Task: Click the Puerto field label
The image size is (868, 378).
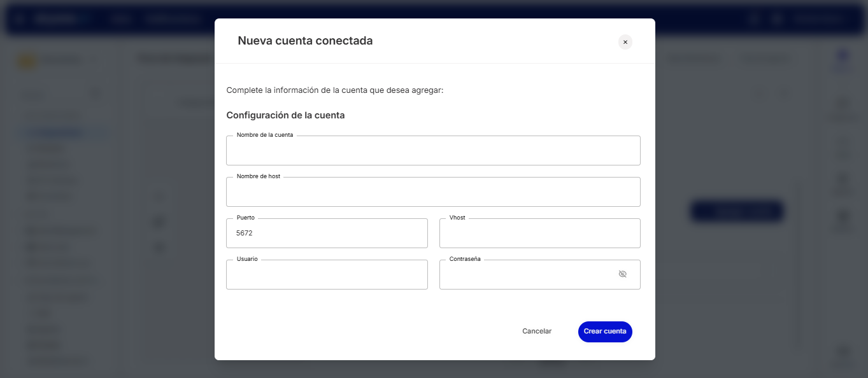Action: (x=245, y=218)
